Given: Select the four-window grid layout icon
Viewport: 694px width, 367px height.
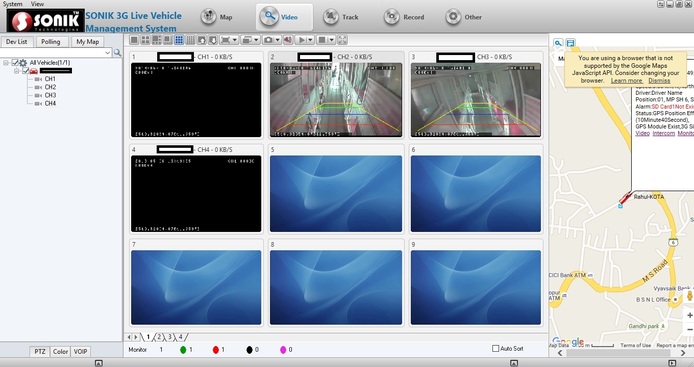Looking at the screenshot, I should click(x=145, y=40).
